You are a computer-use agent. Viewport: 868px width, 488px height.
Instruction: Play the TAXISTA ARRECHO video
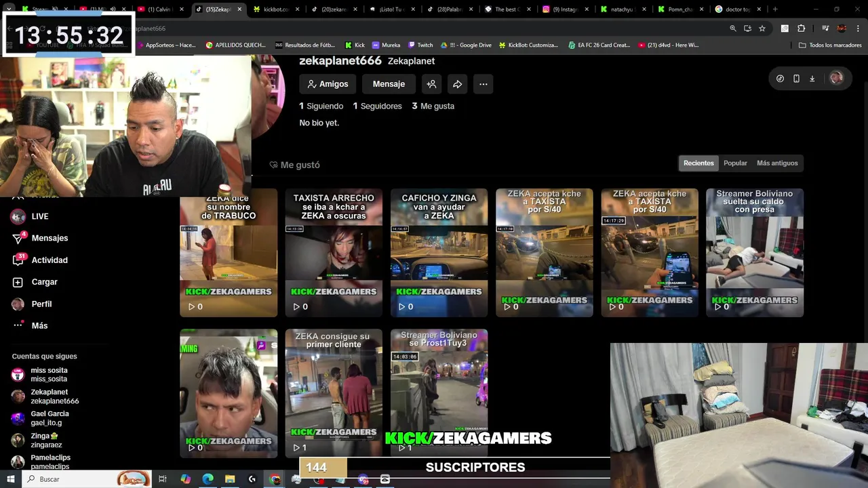[334, 253]
